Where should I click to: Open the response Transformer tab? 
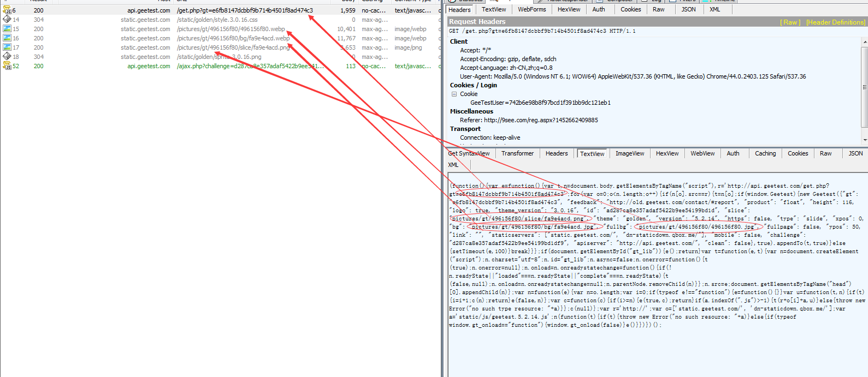517,154
